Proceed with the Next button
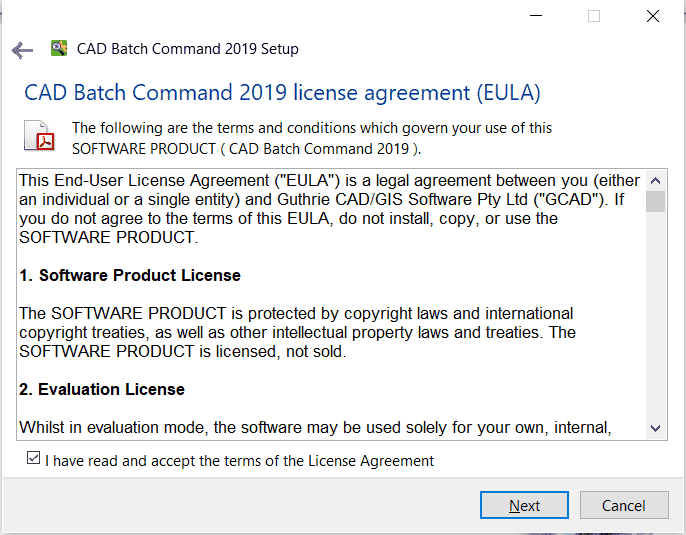The height and width of the screenshot is (535, 686). pyautogui.click(x=524, y=505)
